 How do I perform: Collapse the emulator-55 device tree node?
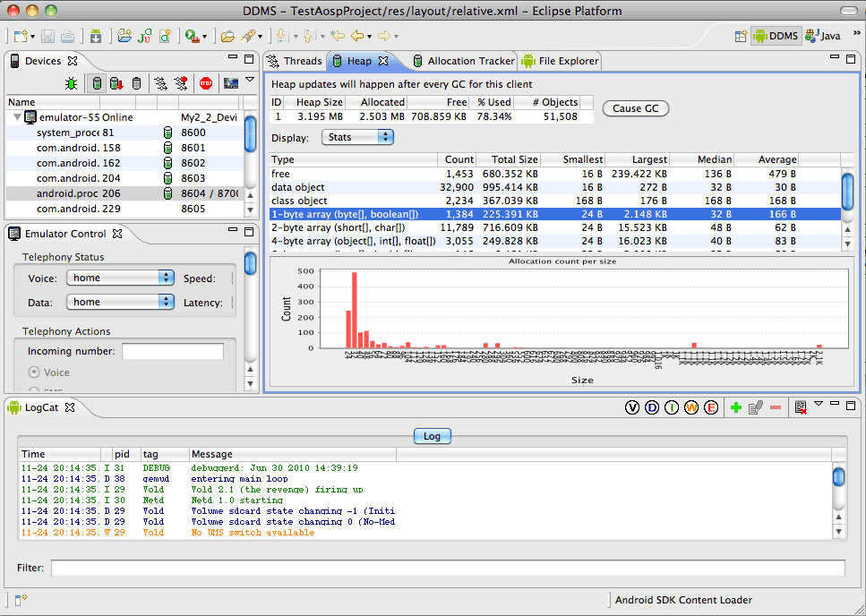[x=17, y=117]
